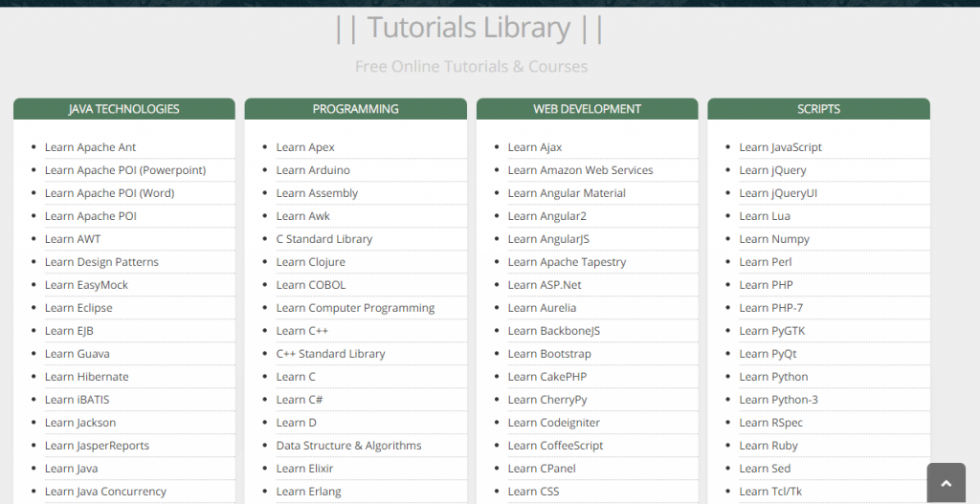The width and height of the screenshot is (980, 504).
Task: Open Learn Clojure tutorial
Action: 310,262
